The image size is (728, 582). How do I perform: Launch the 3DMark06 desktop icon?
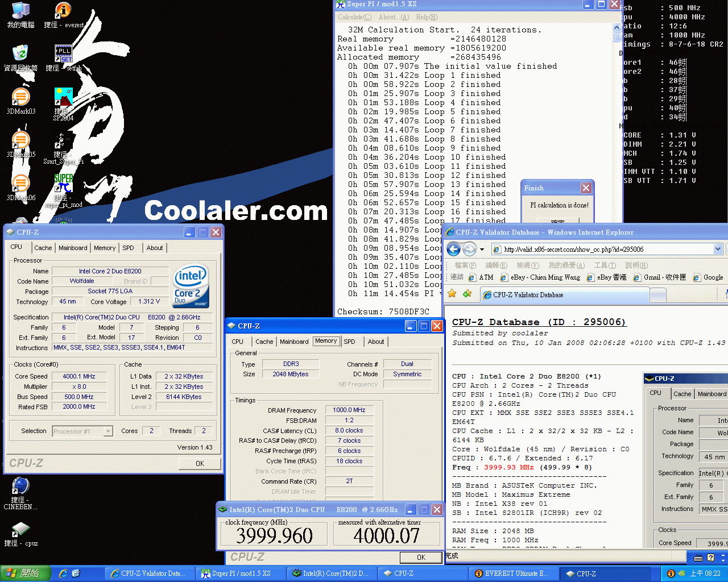pos(20,188)
